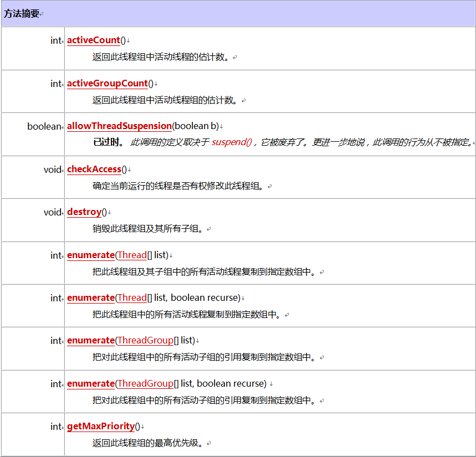
Task: Click enumerate link in ThreadGroup[] list, boolean recurse row
Action: [x=91, y=383]
